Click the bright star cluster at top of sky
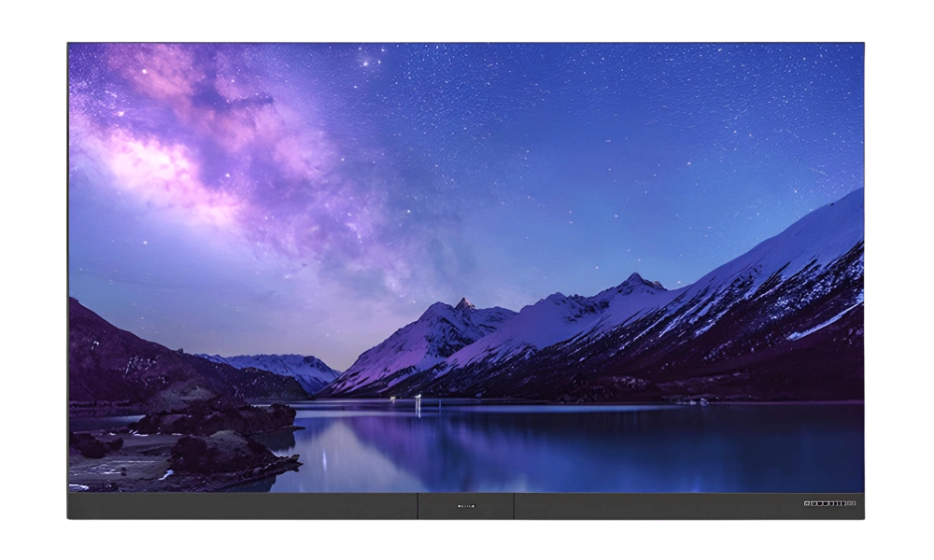This screenshot has width=934, height=560. [x=370, y=60]
